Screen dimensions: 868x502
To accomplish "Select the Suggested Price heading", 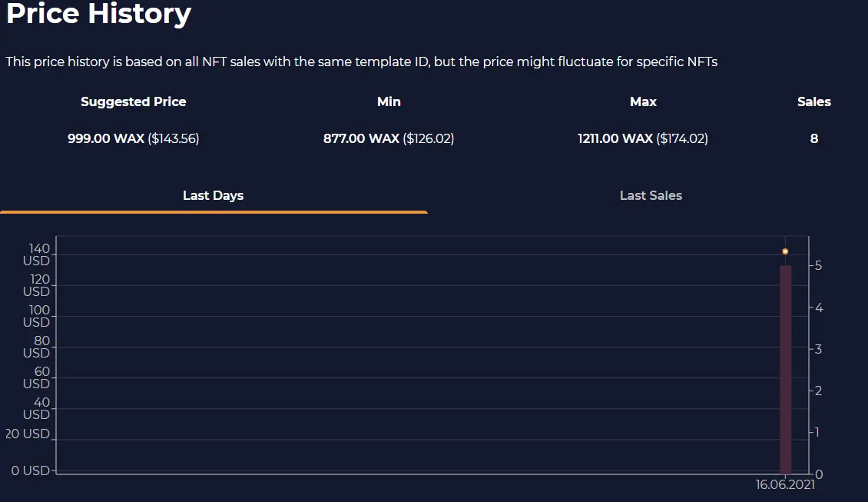I will pos(134,102).
